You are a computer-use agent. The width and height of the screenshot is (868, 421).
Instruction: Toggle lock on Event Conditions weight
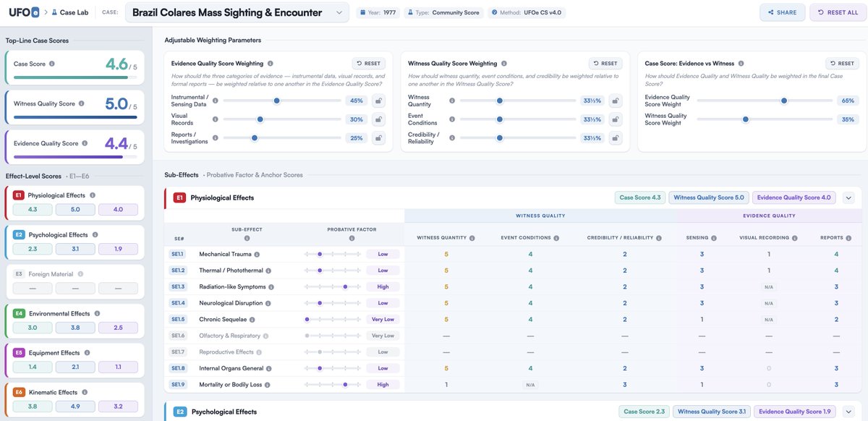click(615, 119)
